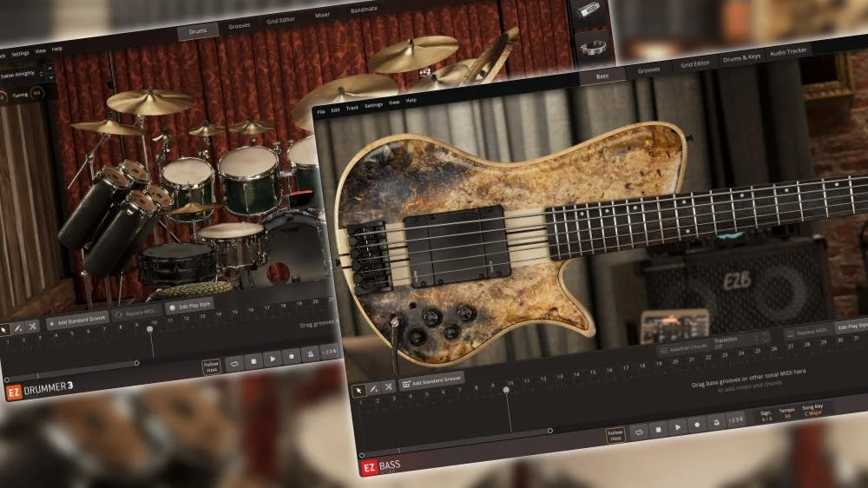Open the Bandmate tab in EZdrummer 3
Screen dimensions: 868x488
click(x=364, y=10)
